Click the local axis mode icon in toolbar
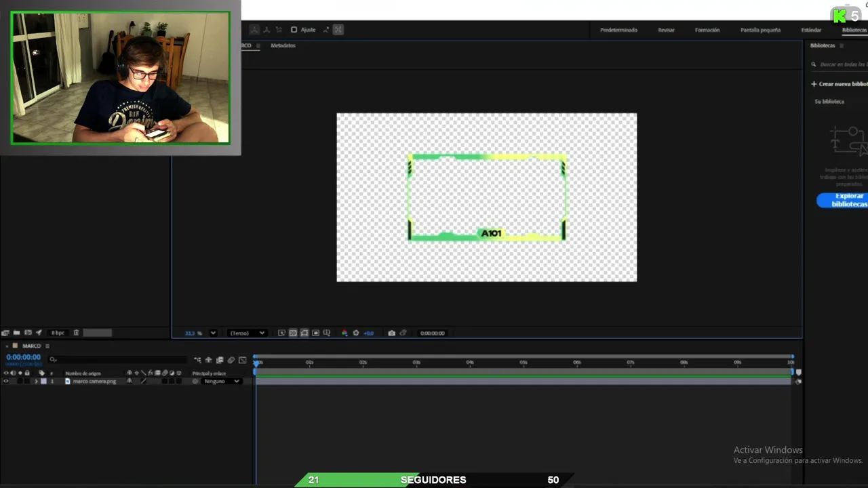Image resolution: width=868 pixels, height=488 pixels. point(254,30)
